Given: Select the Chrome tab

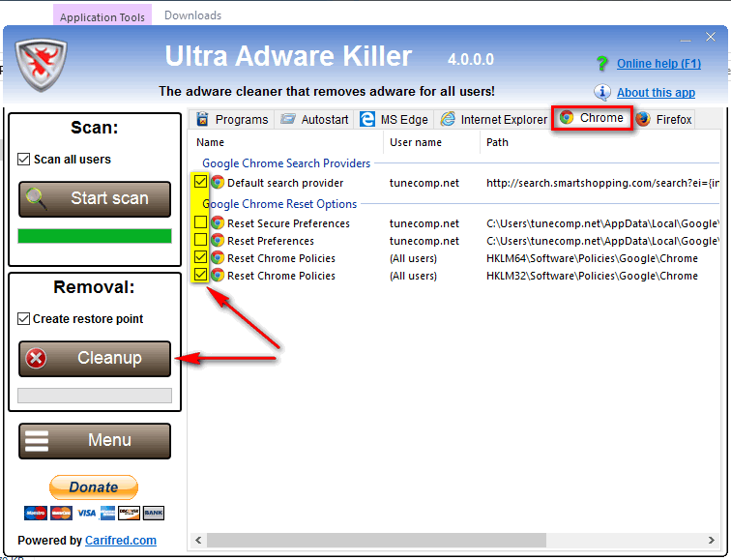Looking at the screenshot, I should click(x=592, y=118).
